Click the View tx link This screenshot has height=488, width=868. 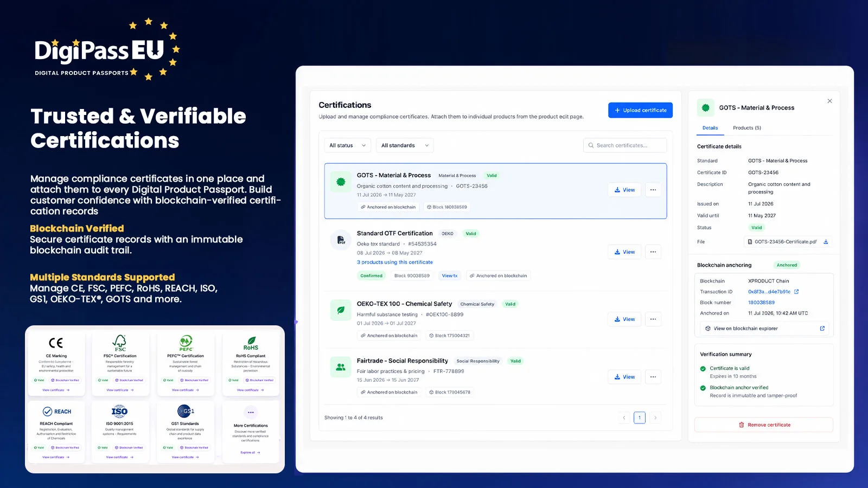point(450,276)
